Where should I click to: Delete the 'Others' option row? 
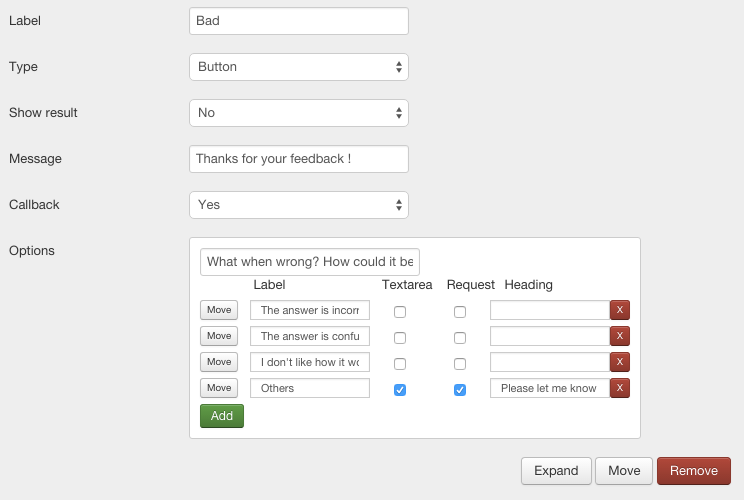(620, 388)
